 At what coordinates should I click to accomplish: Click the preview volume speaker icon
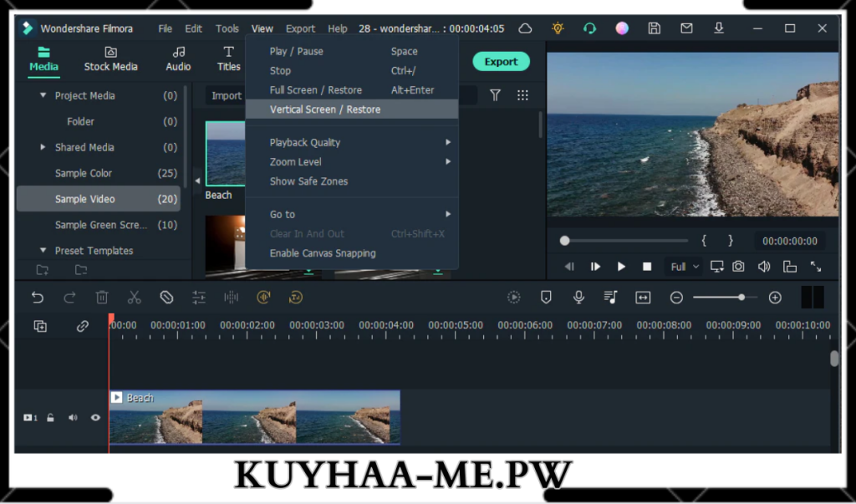coord(764,267)
